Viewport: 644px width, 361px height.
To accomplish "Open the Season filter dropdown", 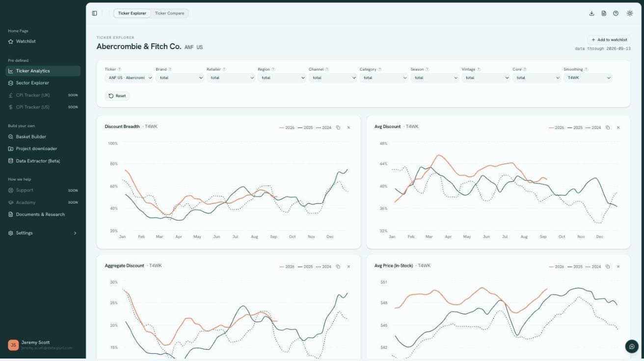I will coord(435,77).
